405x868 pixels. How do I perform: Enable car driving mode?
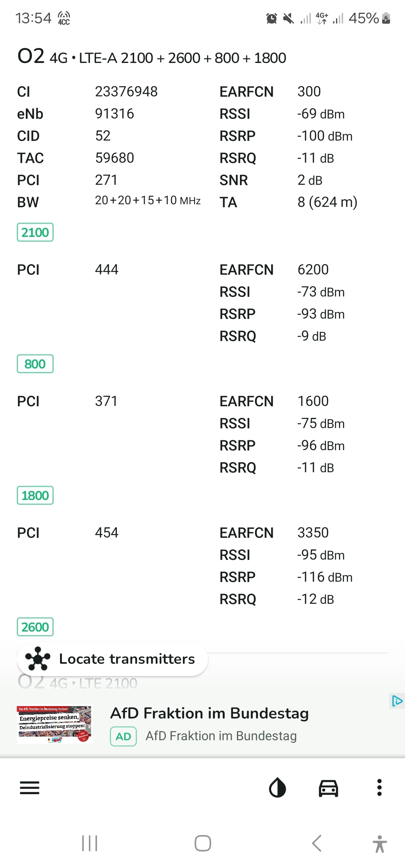(328, 787)
